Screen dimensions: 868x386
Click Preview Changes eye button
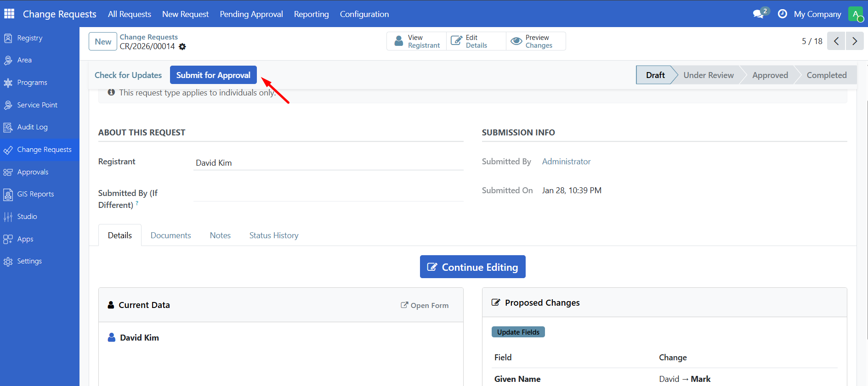click(x=536, y=41)
